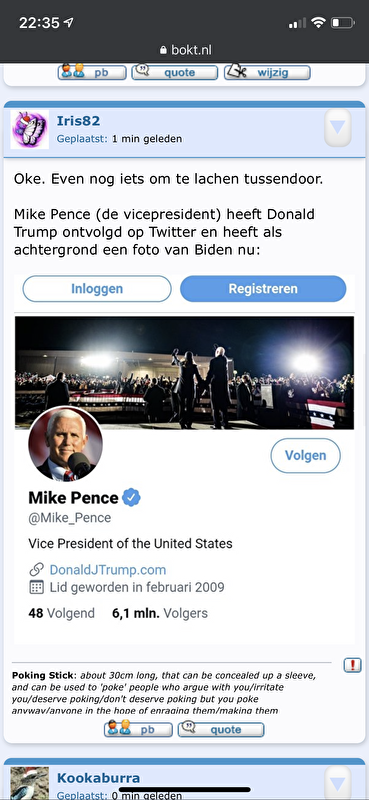Send a pb under Iris82's post
The width and height of the screenshot is (369, 800).
138,730
